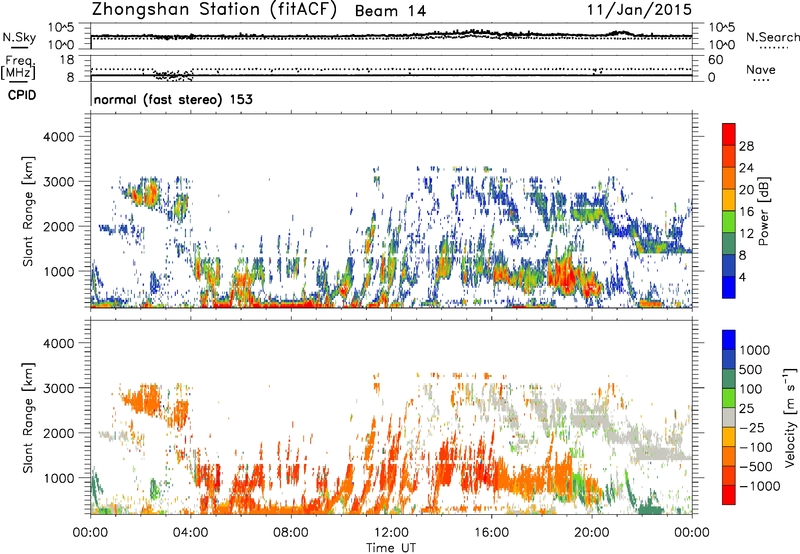
Task: Click the '20:00' time tick label
Action: pyautogui.click(x=592, y=533)
